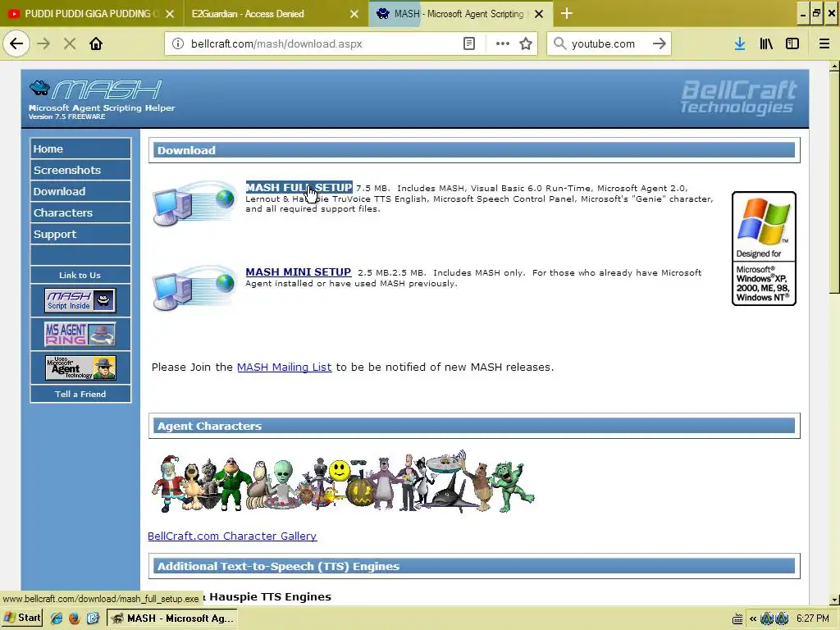Open page actions three-dot menu
This screenshot has width=840, height=630.
point(503,43)
